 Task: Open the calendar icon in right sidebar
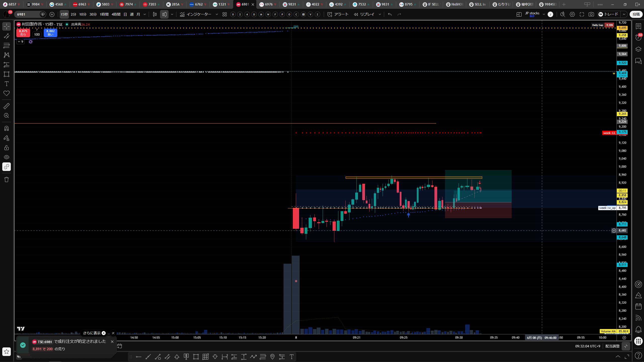point(638,306)
